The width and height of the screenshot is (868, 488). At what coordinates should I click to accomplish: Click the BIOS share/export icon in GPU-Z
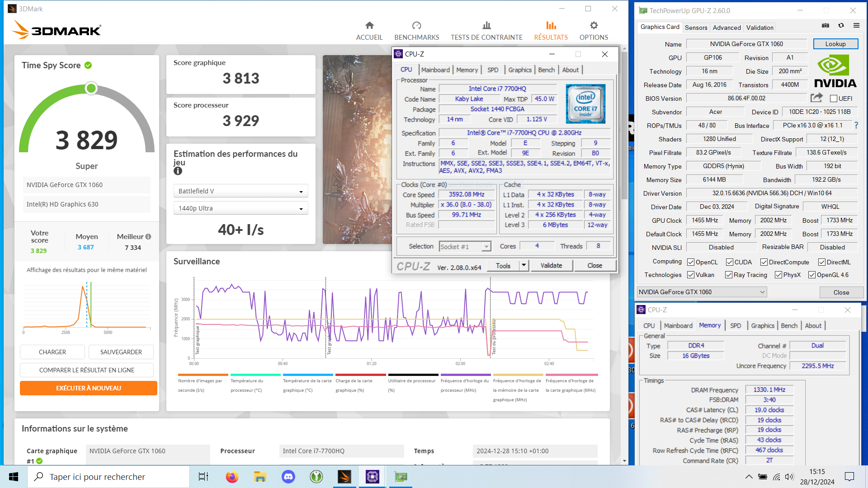point(816,98)
